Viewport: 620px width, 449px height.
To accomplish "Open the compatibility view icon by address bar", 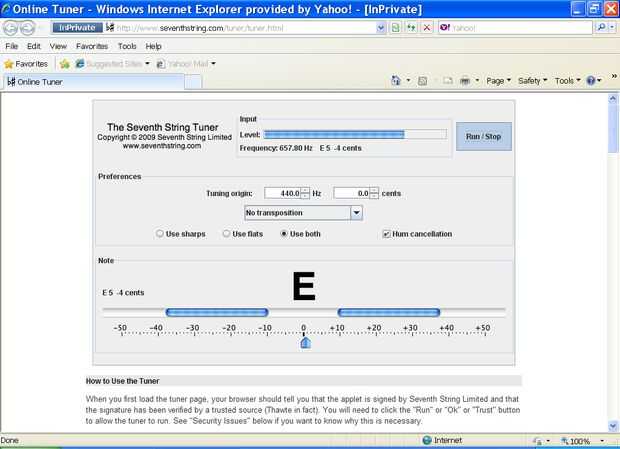I will click(396, 28).
